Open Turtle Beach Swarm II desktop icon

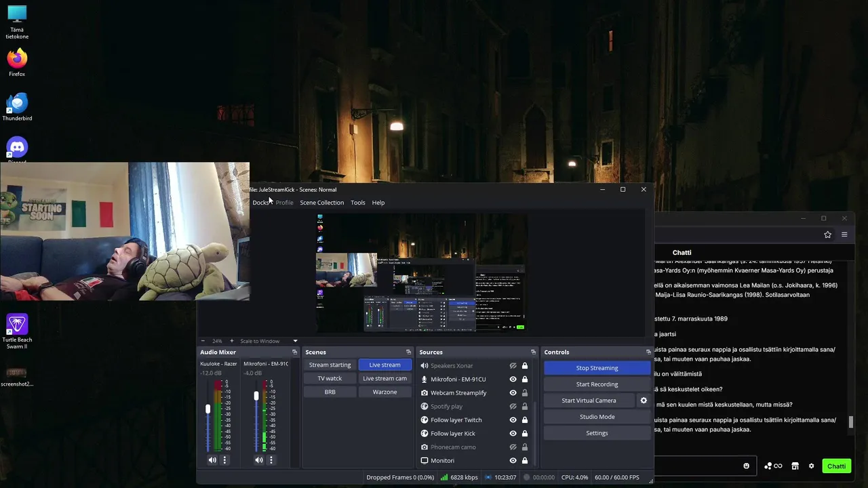click(x=17, y=331)
